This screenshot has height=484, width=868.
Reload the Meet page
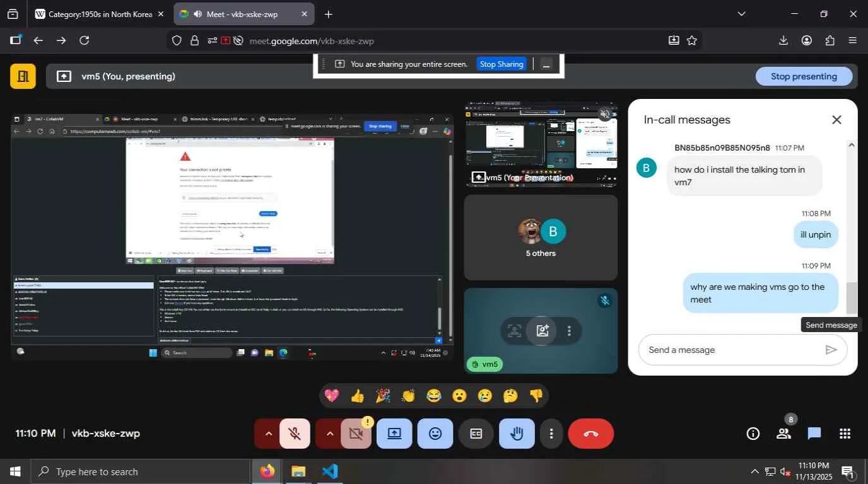pyautogui.click(x=85, y=40)
